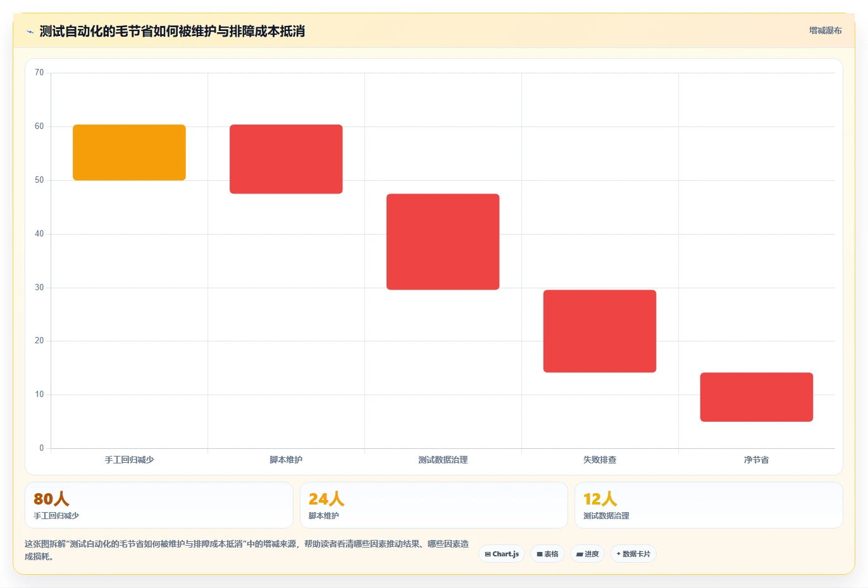Click the y-axis value 30
This screenshot has height=588, width=868.
[x=39, y=288]
